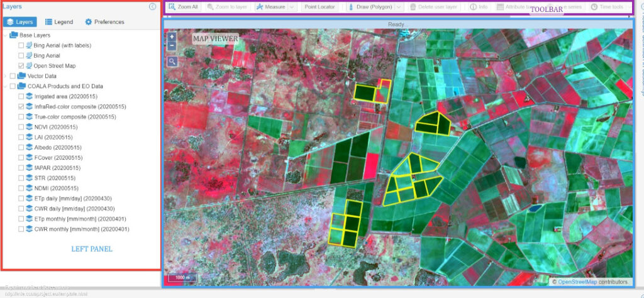Zoom in with the map plus button
Viewport: 644px width, 298px height.
click(x=172, y=37)
